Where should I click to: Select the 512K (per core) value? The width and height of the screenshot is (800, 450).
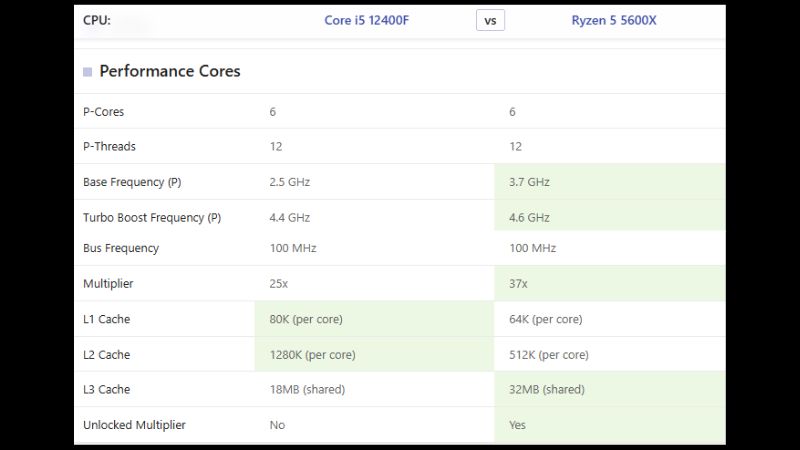(548, 355)
